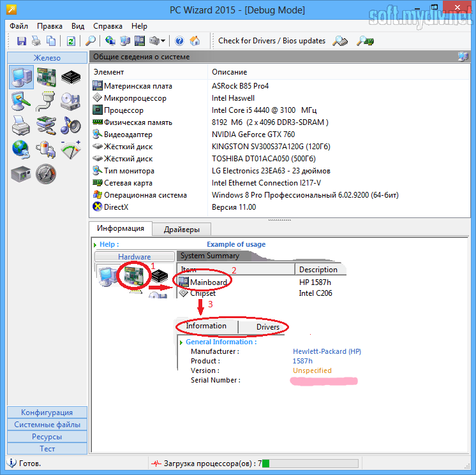Select the Жёсткий диск TOSHIBA row
The image size is (476, 475).
click(x=280, y=159)
